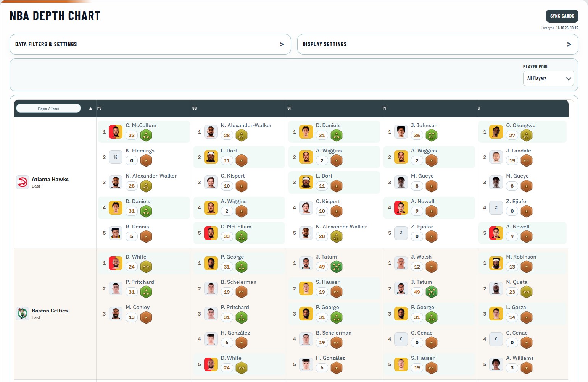
Task: Click the bronze star badge beside R. Dennis
Action: (146, 236)
